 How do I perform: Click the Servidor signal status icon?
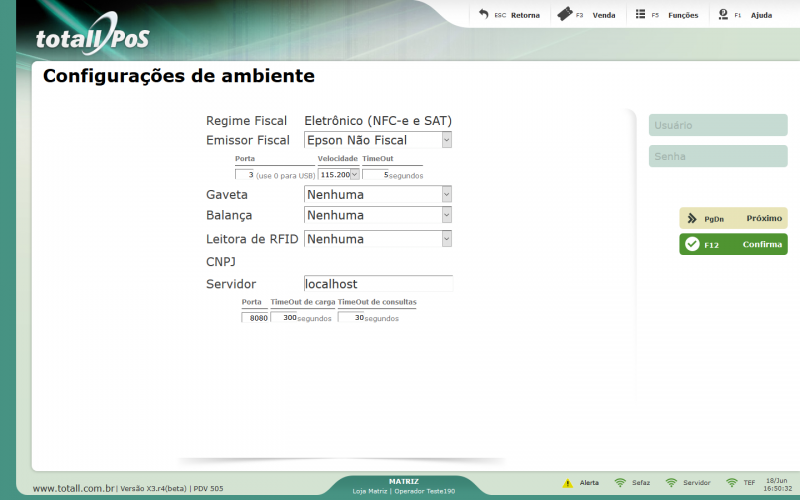pyautogui.click(x=671, y=483)
